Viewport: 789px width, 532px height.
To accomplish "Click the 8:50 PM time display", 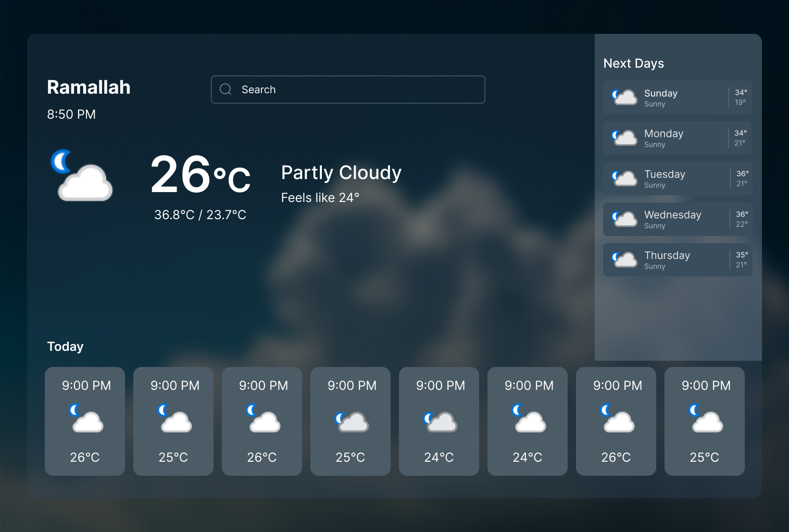I will pyautogui.click(x=71, y=115).
